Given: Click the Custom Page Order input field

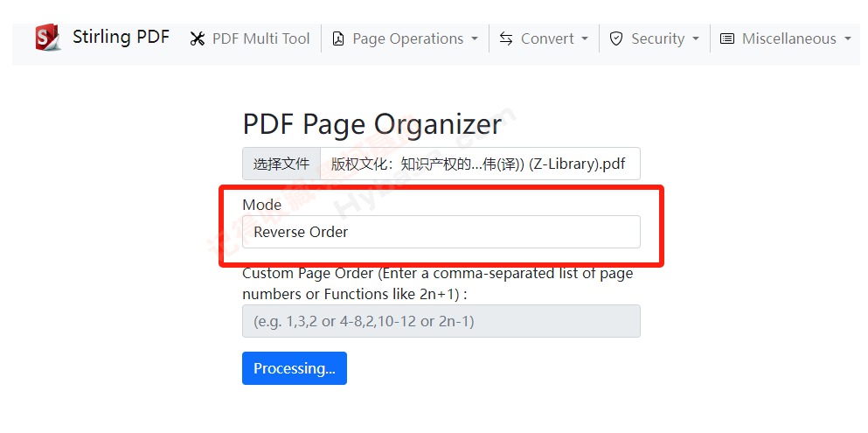Looking at the screenshot, I should (x=441, y=321).
